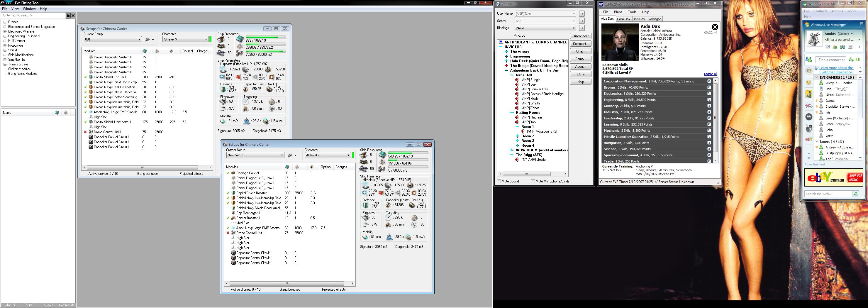Open the View menu in EFT

[x=15, y=9]
